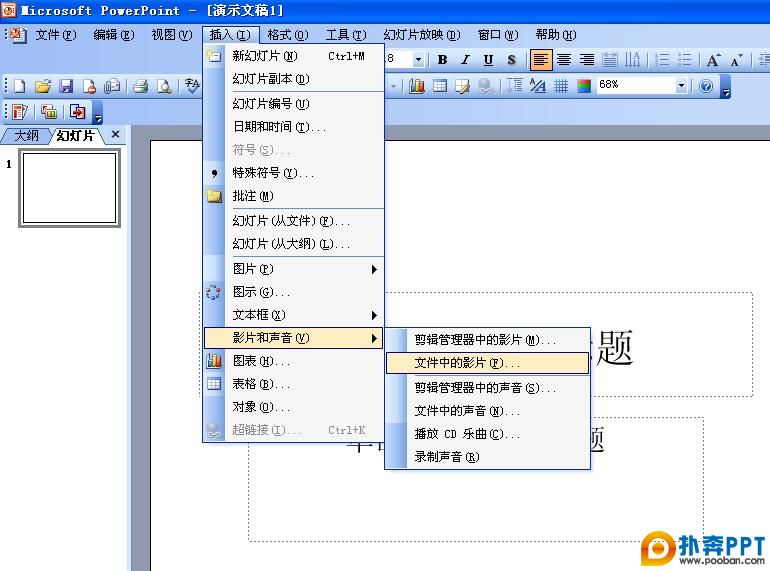
Task: Click the Show Grid icon
Action: click(x=561, y=86)
